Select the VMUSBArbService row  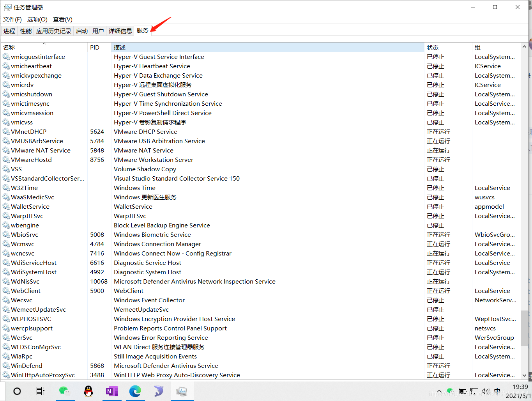pos(260,141)
